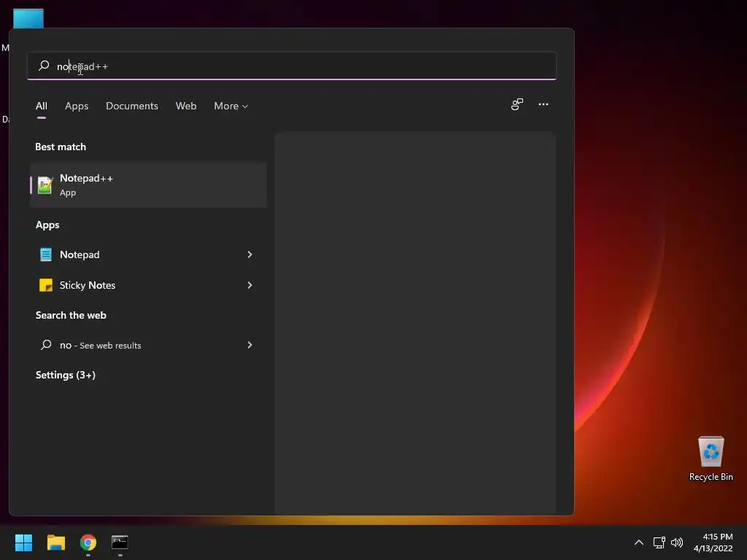Select the Recycle Bin desktop icon
Screen dimensions: 747x560
pyautogui.click(x=711, y=459)
